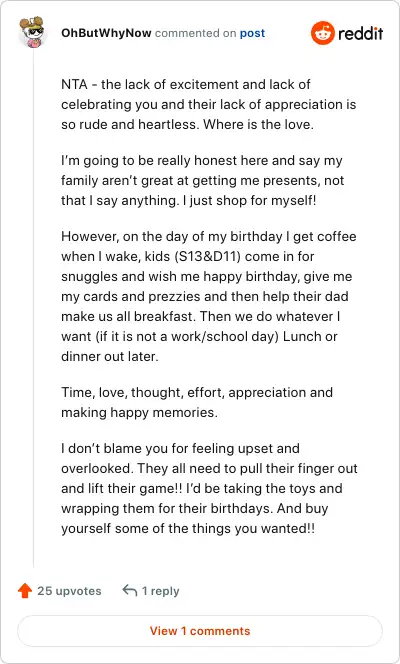Image resolution: width=400 pixels, height=664 pixels.
Task: Click the "25 upvotes" count
Action: 69,591
